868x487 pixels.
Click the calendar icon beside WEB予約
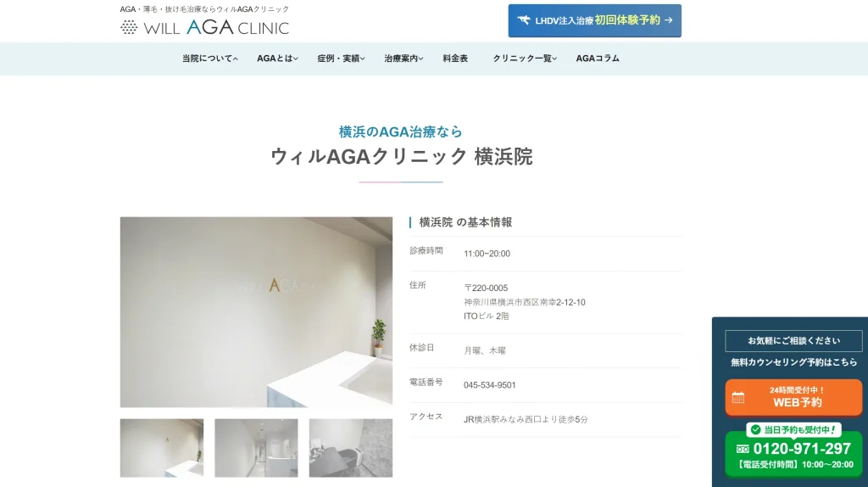[x=738, y=397]
